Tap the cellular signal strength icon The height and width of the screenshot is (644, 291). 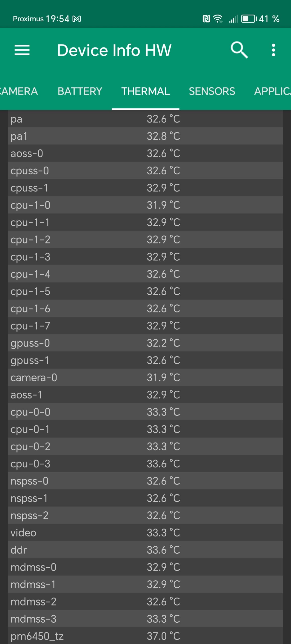[x=233, y=19]
